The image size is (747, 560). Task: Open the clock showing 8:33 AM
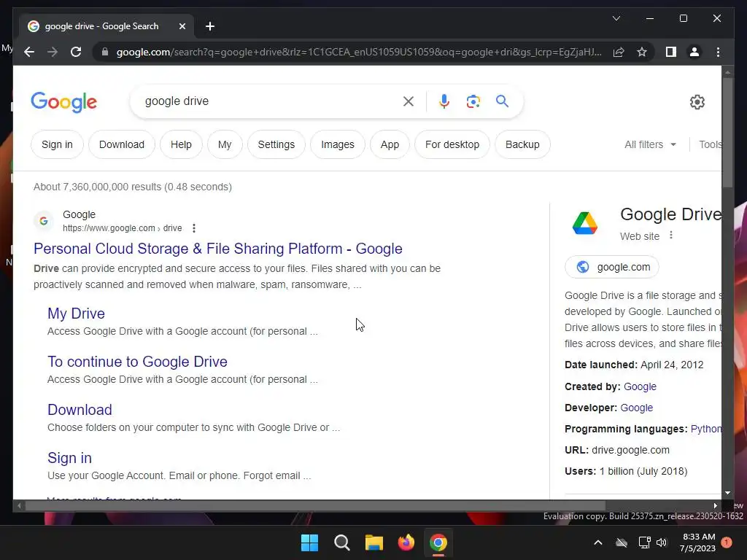tap(698, 542)
